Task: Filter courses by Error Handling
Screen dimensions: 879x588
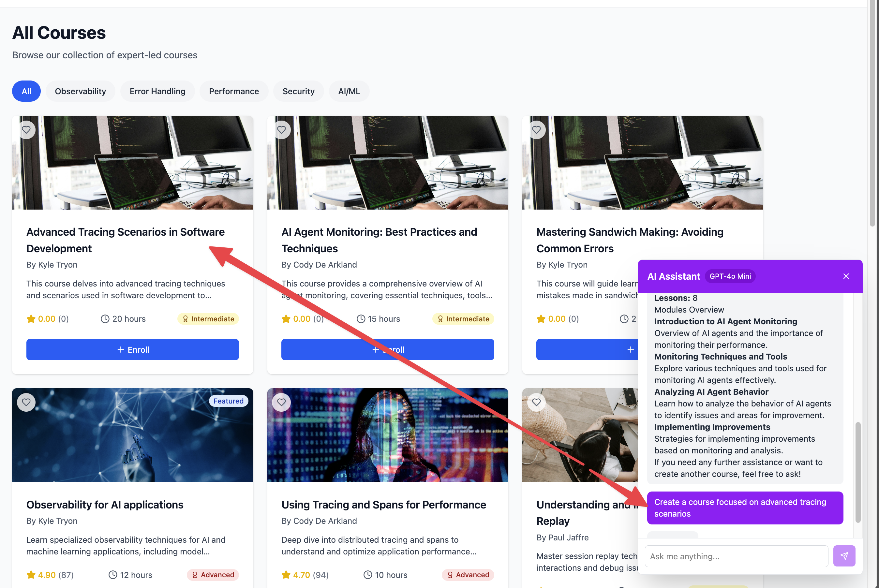Action: (157, 91)
